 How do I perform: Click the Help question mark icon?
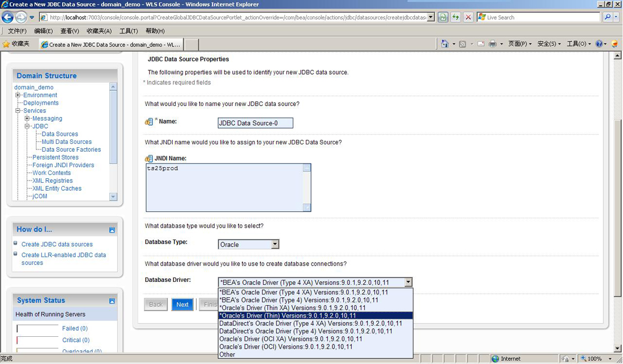599,44
